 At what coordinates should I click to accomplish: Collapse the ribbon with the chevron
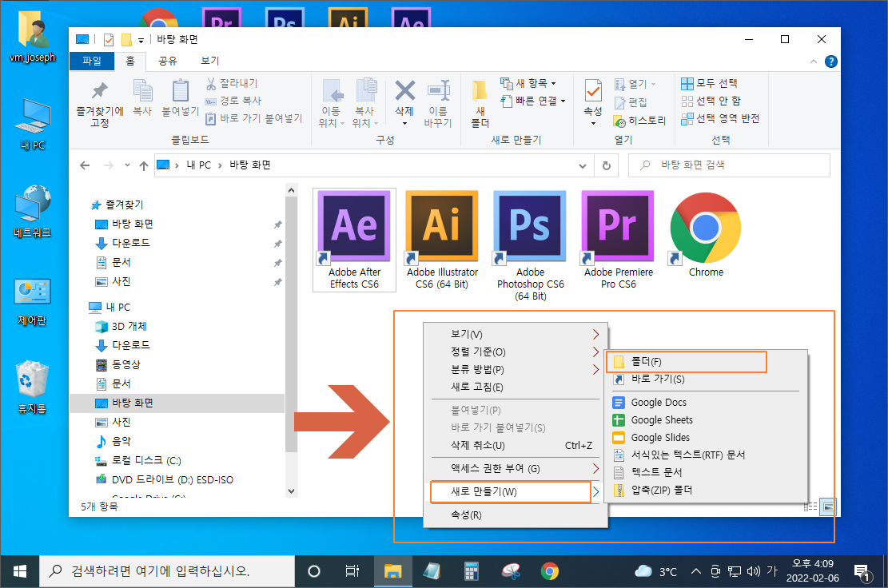[813, 62]
